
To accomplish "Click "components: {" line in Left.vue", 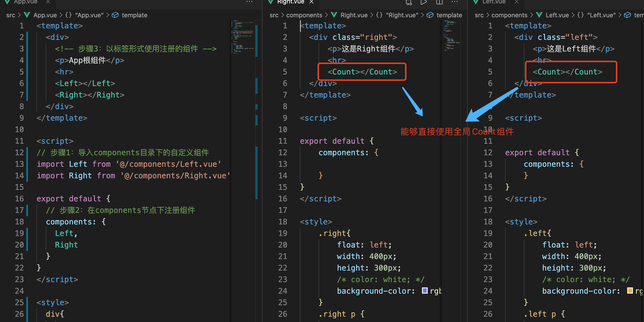I will (x=553, y=164).
